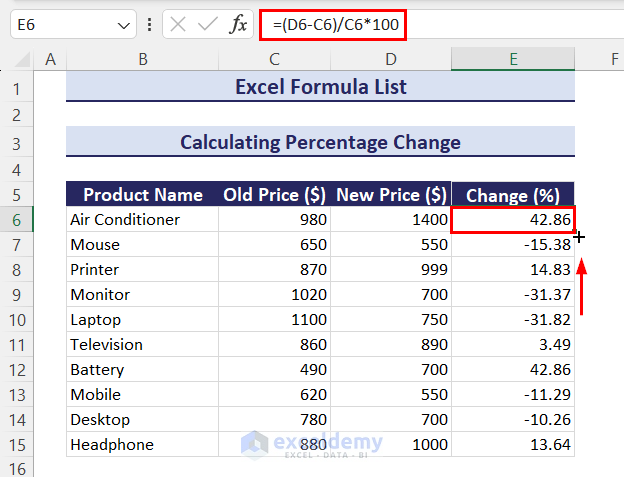The width and height of the screenshot is (624, 477).
Task: Select the Change (%) header cell
Action: [513, 195]
